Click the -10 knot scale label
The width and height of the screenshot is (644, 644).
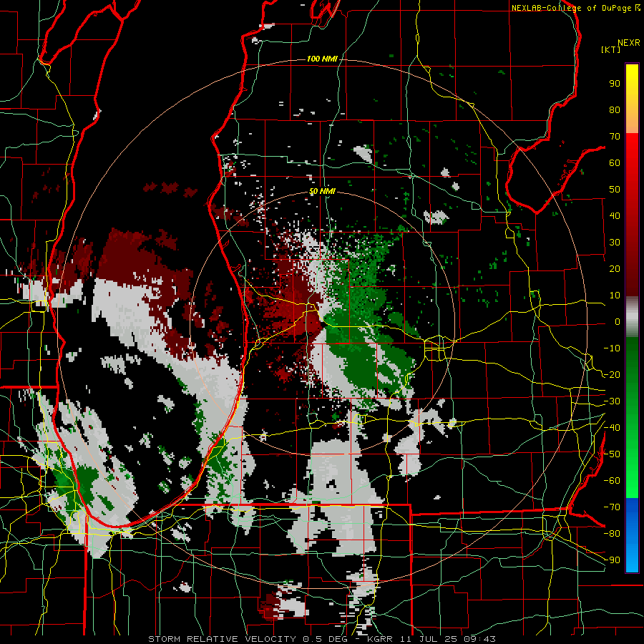coord(612,348)
